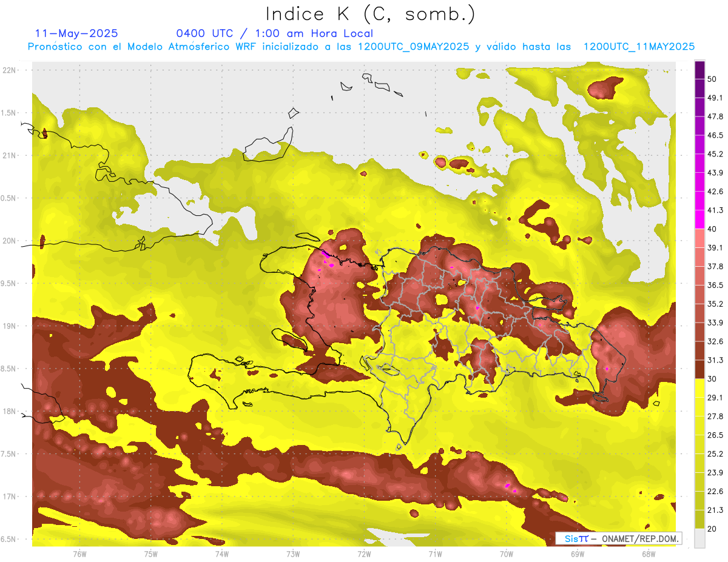
Task: Click the "72W" longitude label
Action: [364, 554]
